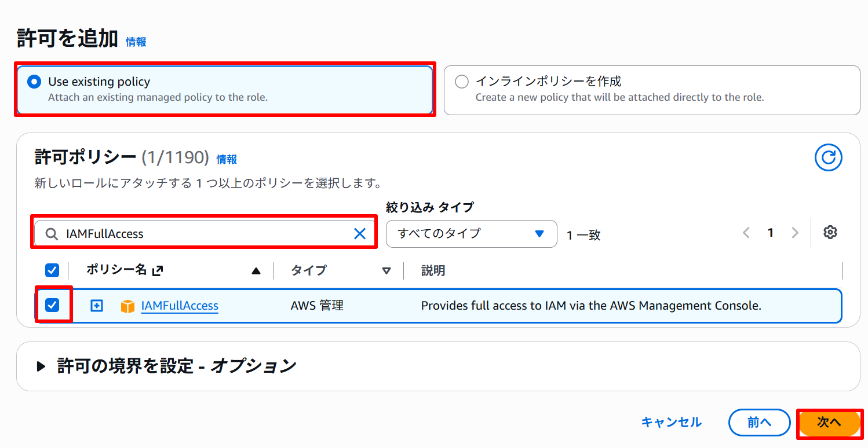Select the Use existing policy option

(225, 90)
